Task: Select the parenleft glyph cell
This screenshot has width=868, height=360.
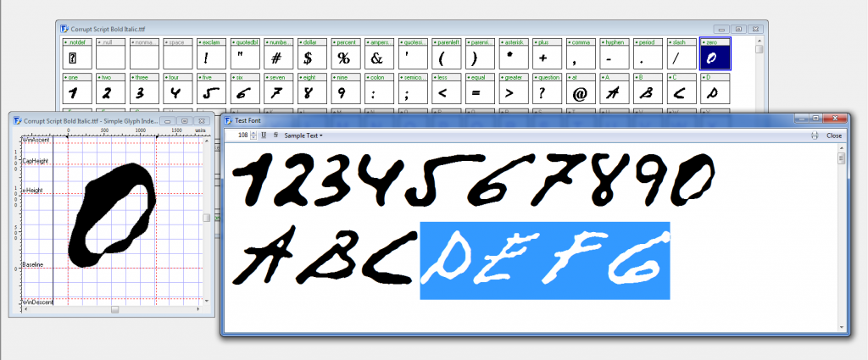Action: click(x=446, y=53)
